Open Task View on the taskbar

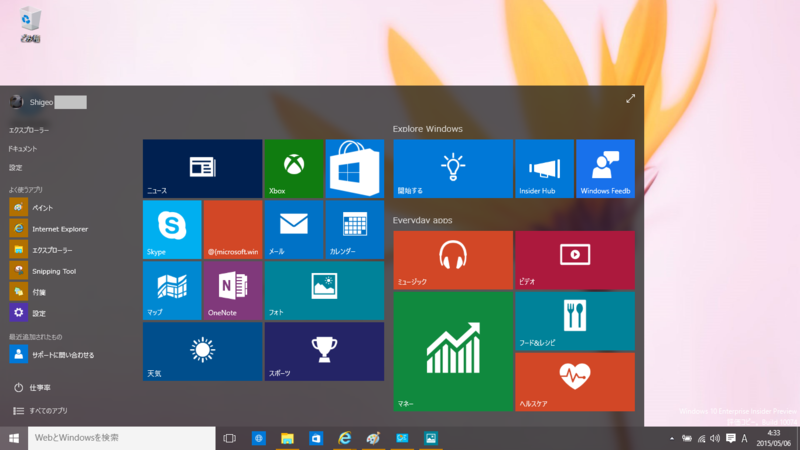[x=230, y=438]
